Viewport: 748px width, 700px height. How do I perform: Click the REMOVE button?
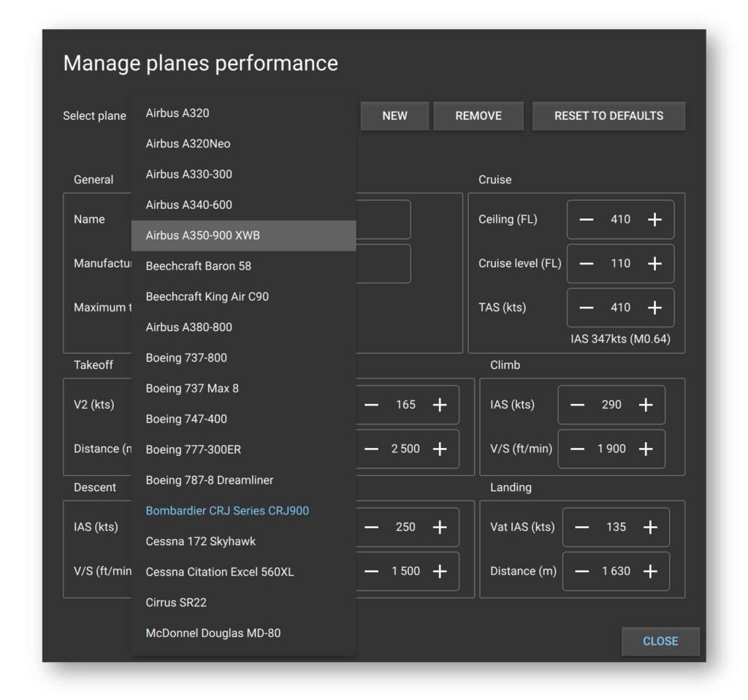[x=478, y=116]
